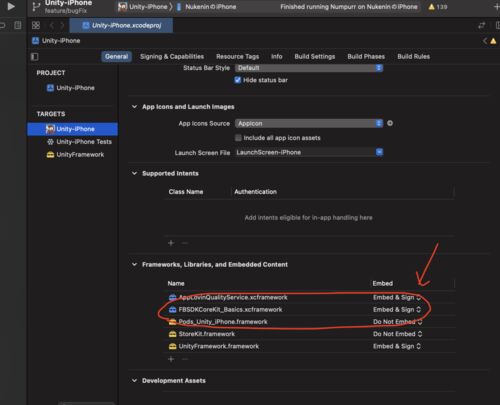
Task: Open the related items grid icon
Action: pos(36,25)
